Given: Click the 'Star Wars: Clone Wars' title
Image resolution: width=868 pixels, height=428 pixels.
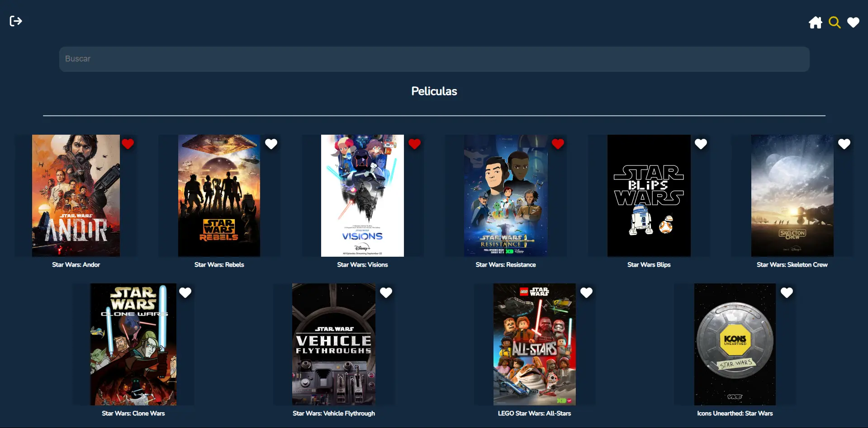Looking at the screenshot, I should tap(133, 414).
